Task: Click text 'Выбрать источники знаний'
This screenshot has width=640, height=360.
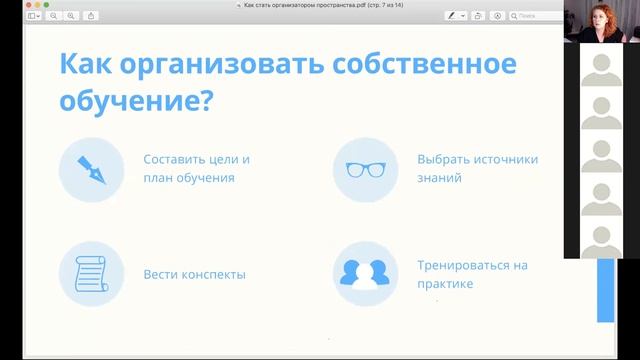Action: [x=478, y=169]
